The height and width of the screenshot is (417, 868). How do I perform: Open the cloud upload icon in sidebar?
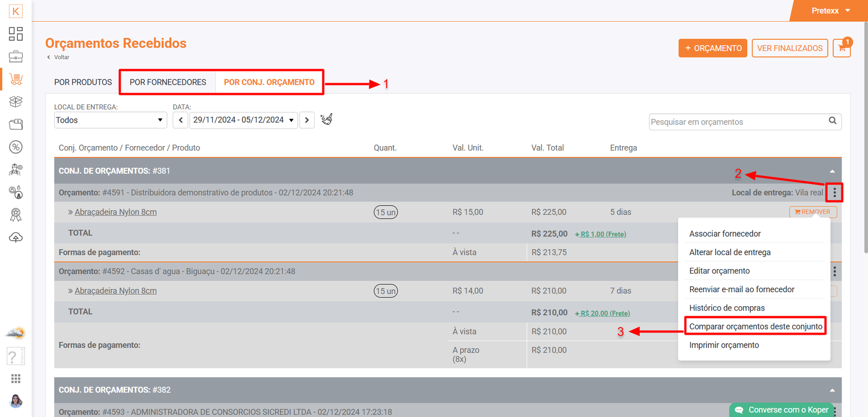click(x=16, y=238)
